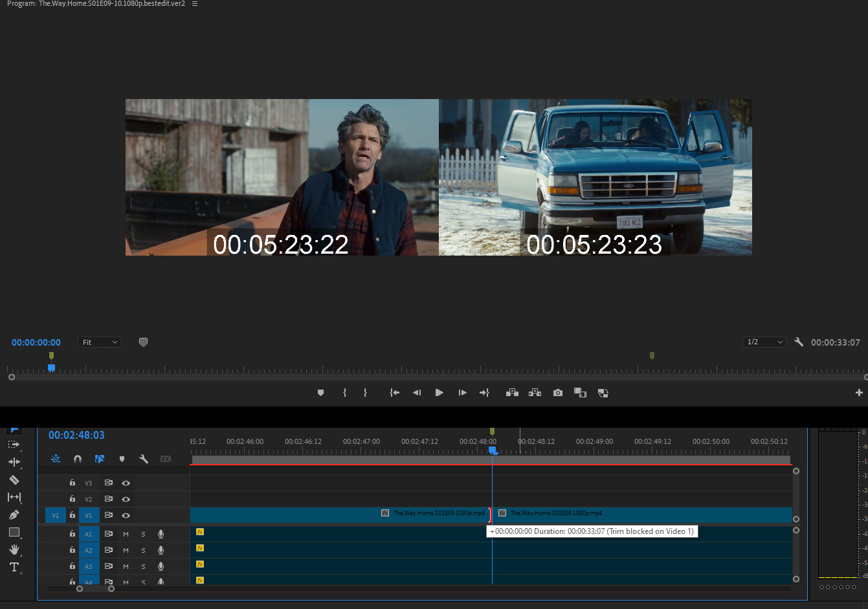Viewport: 868px width, 609px height.
Task: Toggle lock on track V2
Action: [72, 499]
